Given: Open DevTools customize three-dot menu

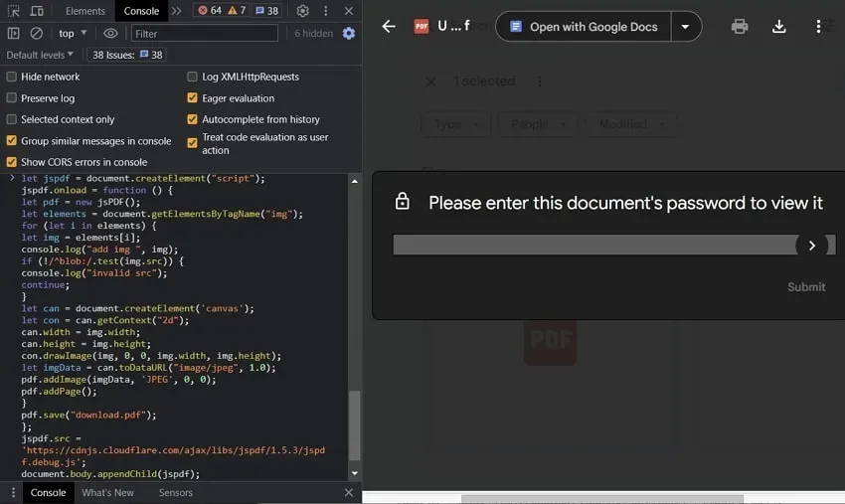Looking at the screenshot, I should (x=325, y=11).
